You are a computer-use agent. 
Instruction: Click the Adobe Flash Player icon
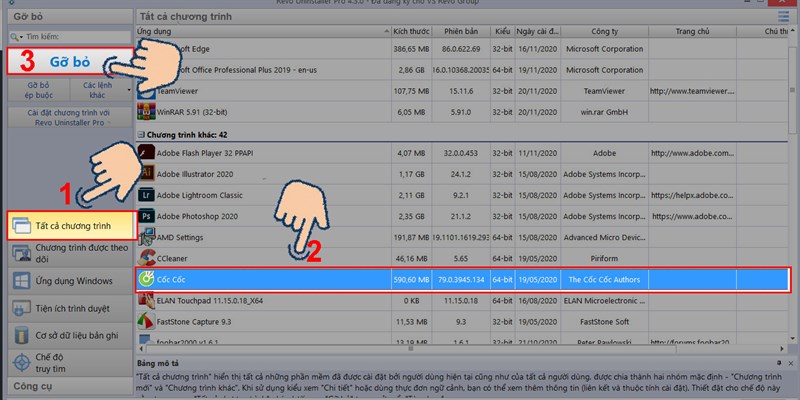[x=145, y=153]
